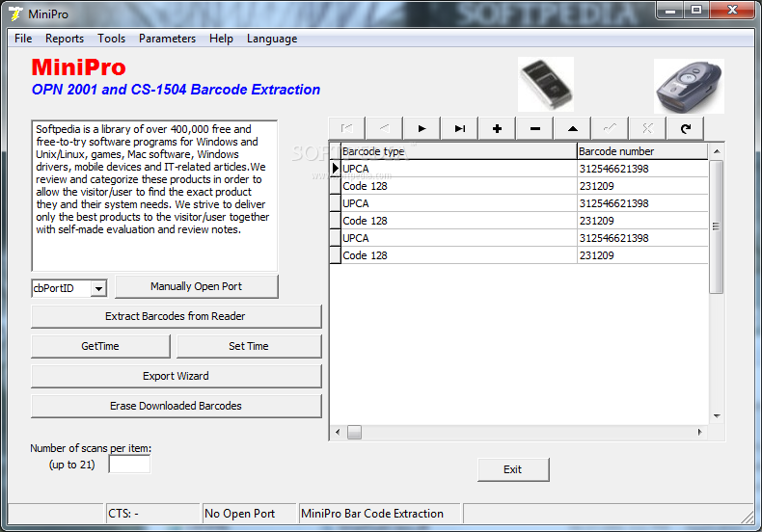The width and height of the screenshot is (762, 532).
Task: Open the Reports menu
Action: [x=65, y=39]
